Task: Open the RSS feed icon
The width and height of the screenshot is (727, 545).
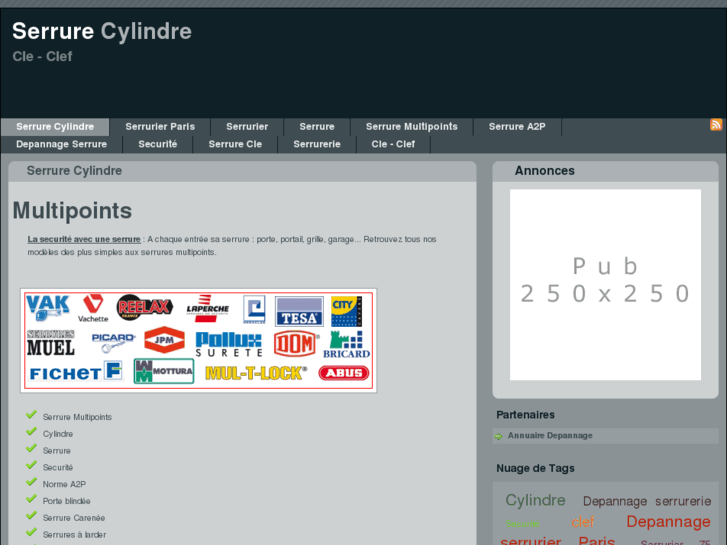Action: [716, 124]
